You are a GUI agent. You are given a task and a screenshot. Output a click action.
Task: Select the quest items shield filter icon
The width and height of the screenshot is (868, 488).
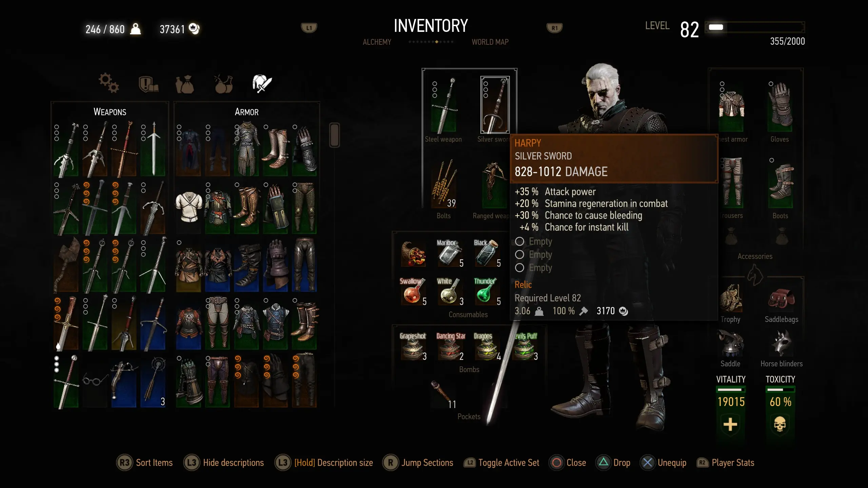(x=148, y=84)
